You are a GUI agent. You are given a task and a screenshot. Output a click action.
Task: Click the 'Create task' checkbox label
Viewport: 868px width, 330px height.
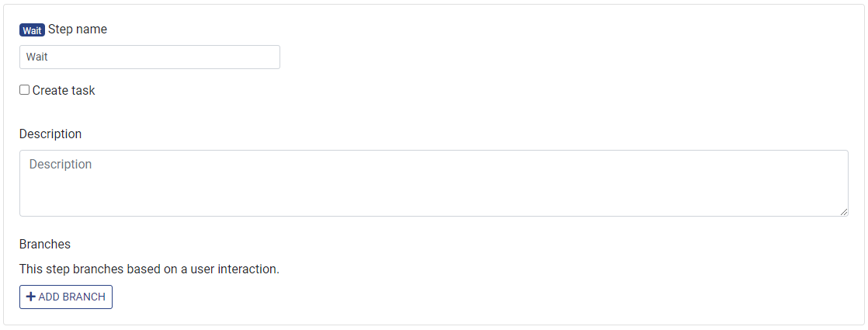coord(64,90)
